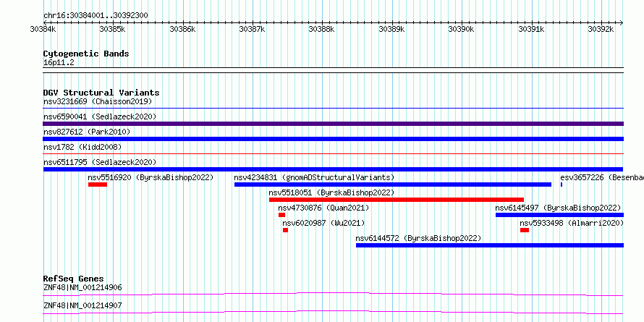Click the small red nsv4730876 variant bar
The image size is (644, 322).
[x=281, y=215]
